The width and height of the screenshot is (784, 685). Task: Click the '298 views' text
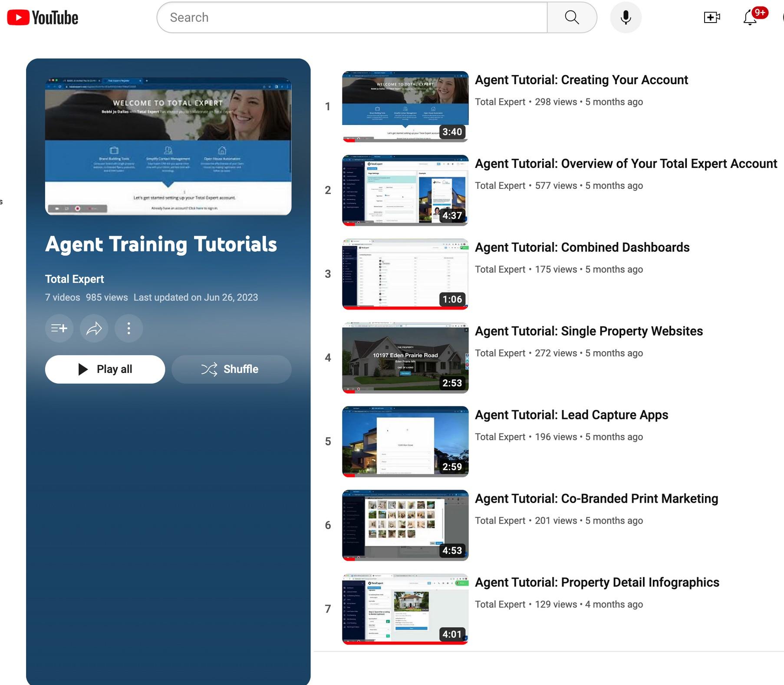[556, 102]
